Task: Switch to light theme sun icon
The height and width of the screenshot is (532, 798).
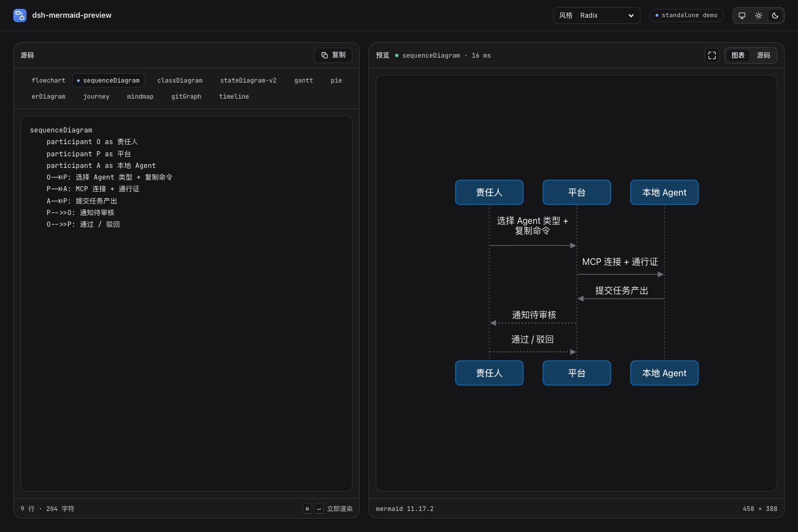Action: click(759, 16)
